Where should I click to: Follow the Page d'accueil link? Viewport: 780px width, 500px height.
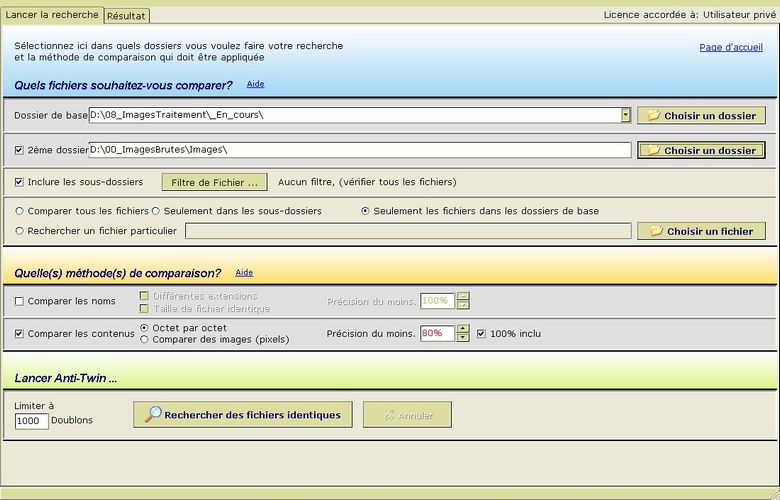pyautogui.click(x=730, y=47)
